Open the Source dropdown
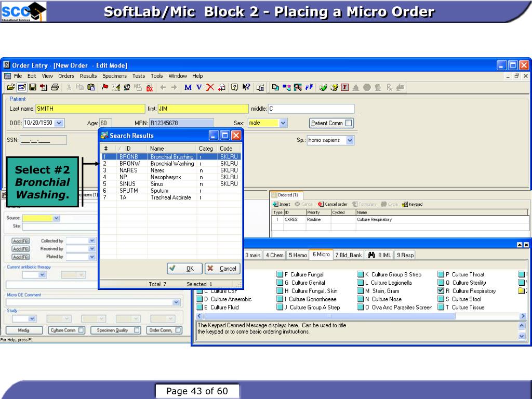Screen dimensions: 532x399 [56, 218]
